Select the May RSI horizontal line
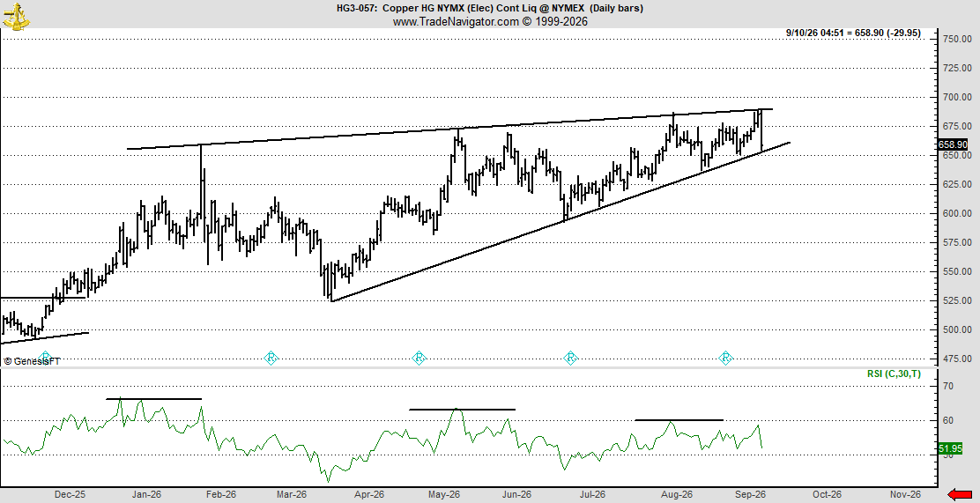The height and width of the screenshot is (503, 980). [462, 410]
